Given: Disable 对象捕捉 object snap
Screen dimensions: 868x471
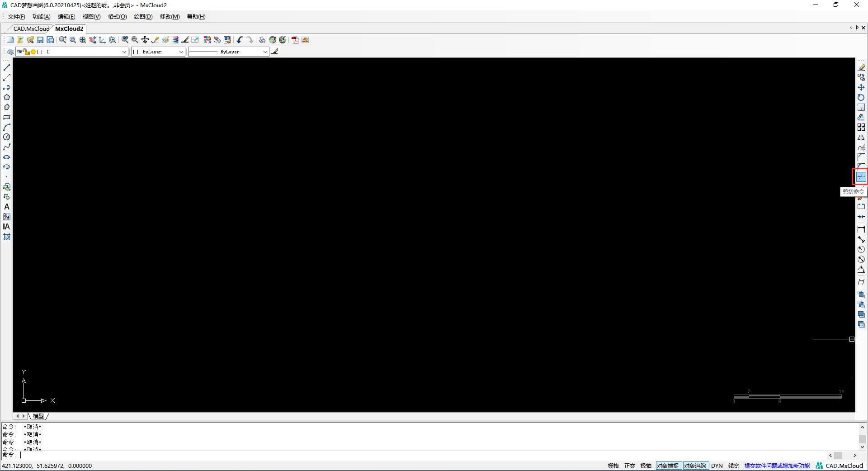Looking at the screenshot, I should 667,466.
